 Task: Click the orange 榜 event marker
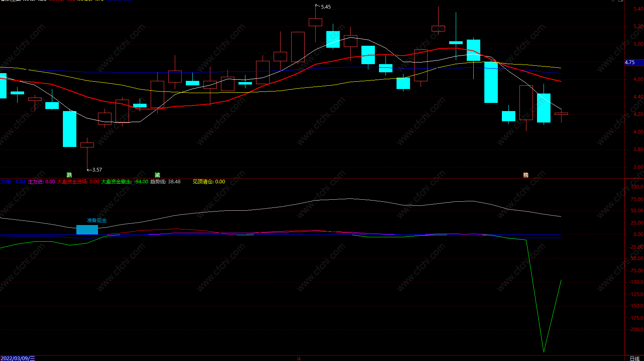[526, 175]
